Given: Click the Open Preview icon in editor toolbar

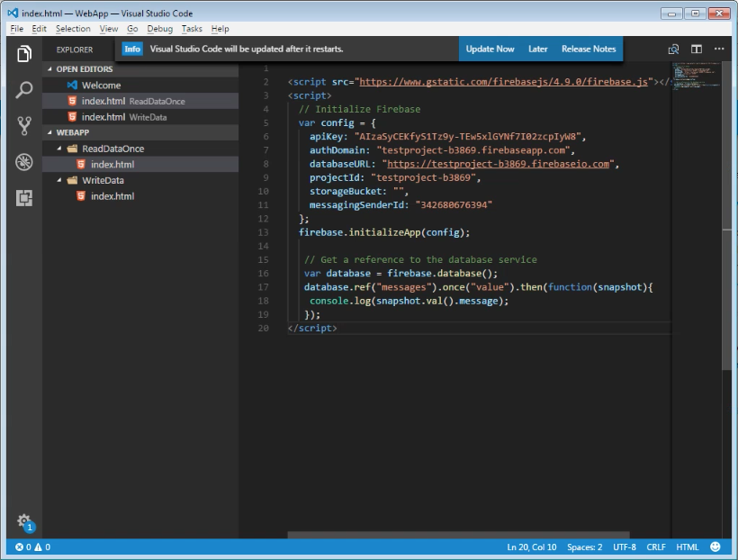Looking at the screenshot, I should pyautogui.click(x=673, y=49).
